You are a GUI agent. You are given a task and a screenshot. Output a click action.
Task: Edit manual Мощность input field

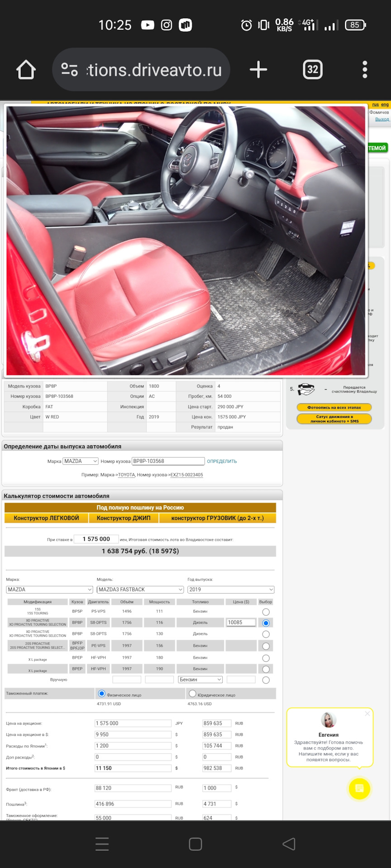point(159,679)
